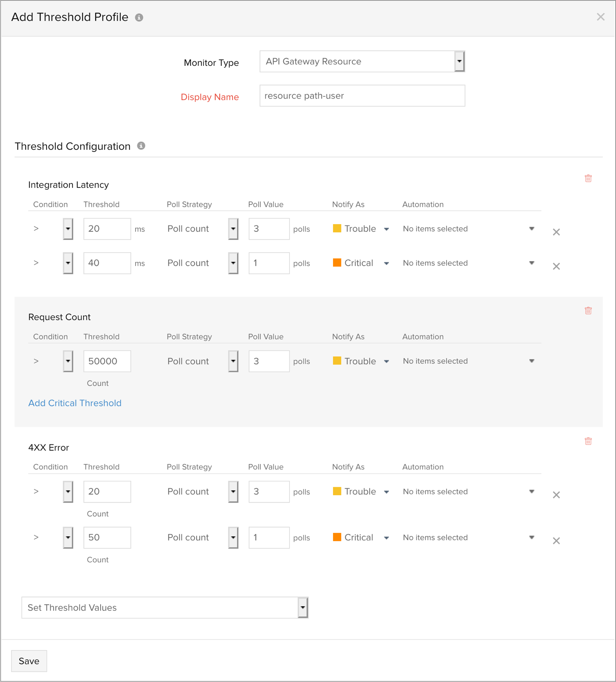616x682 pixels.
Task: Click the Threshold Configuration info icon
Action: (x=141, y=146)
